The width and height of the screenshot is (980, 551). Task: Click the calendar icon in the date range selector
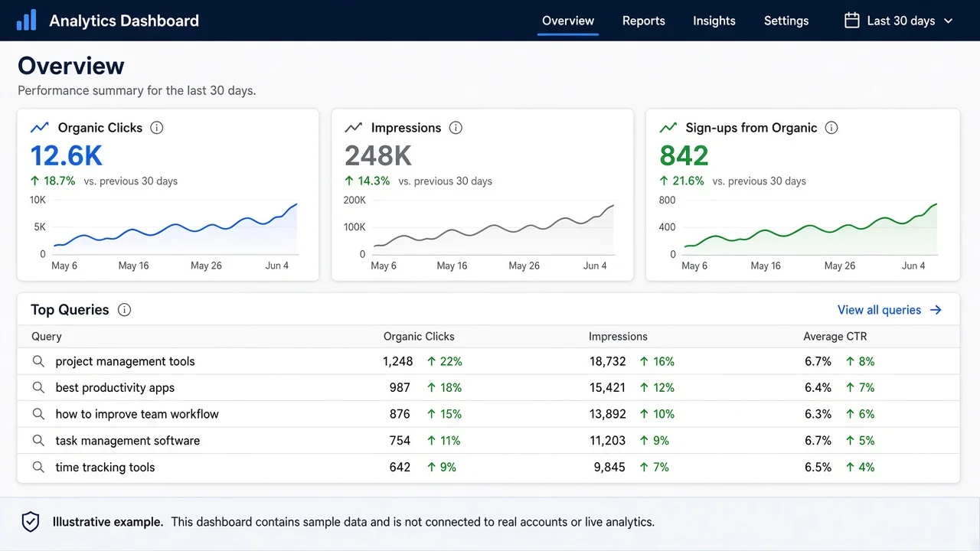pos(851,21)
